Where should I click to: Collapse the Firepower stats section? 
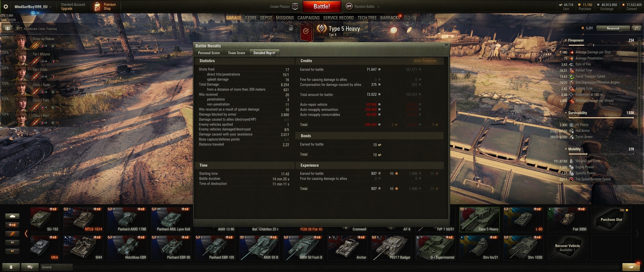566,40
